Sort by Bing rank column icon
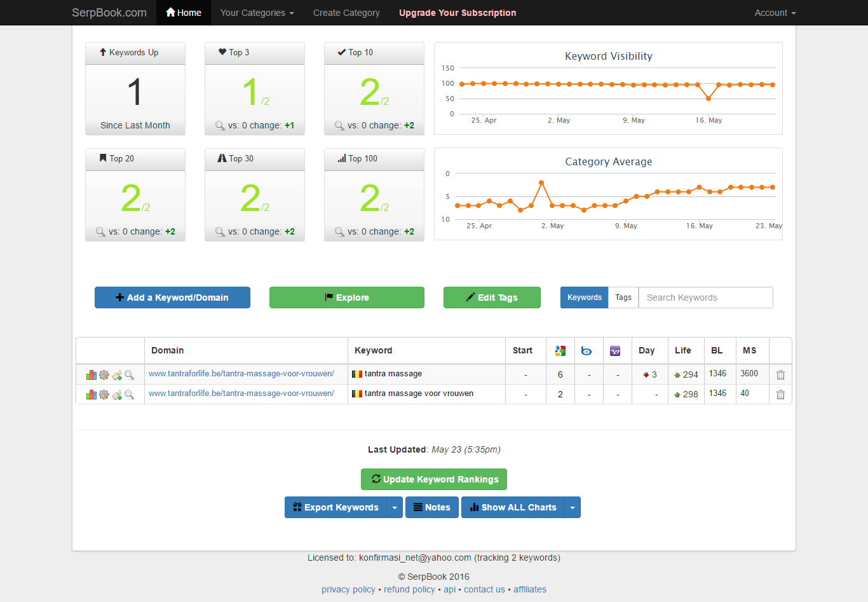Screen dimensions: 868x602 (587, 351)
